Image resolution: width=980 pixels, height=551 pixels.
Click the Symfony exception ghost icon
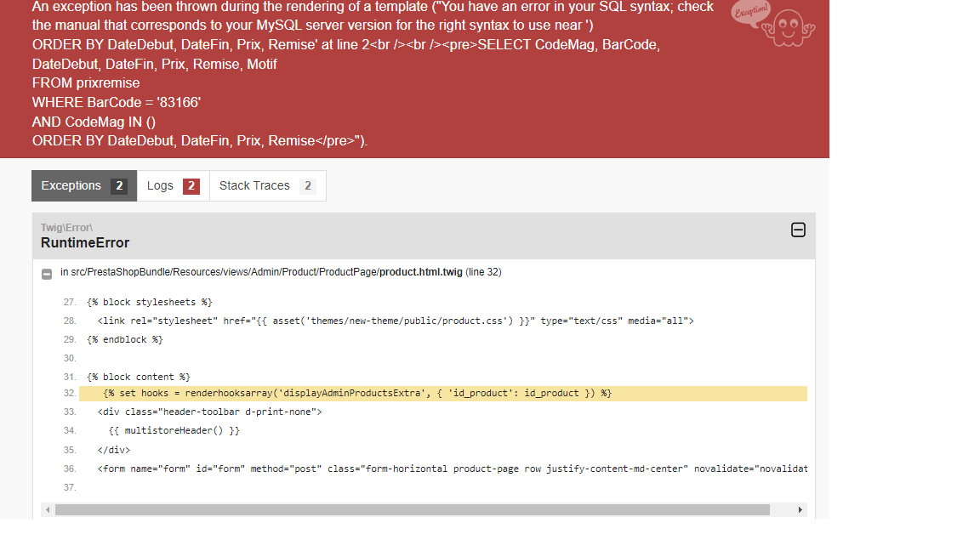pyautogui.click(x=774, y=25)
